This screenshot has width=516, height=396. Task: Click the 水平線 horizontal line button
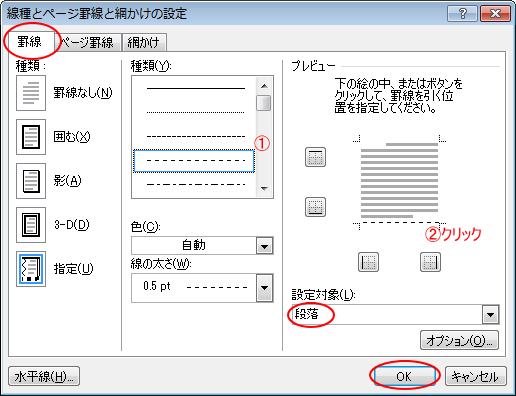[44, 376]
